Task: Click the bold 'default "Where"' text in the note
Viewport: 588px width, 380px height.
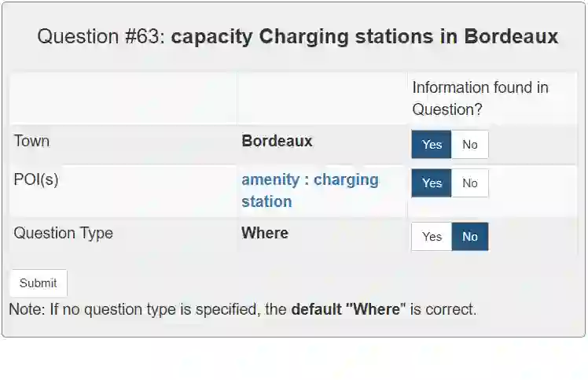Action: pyautogui.click(x=347, y=309)
